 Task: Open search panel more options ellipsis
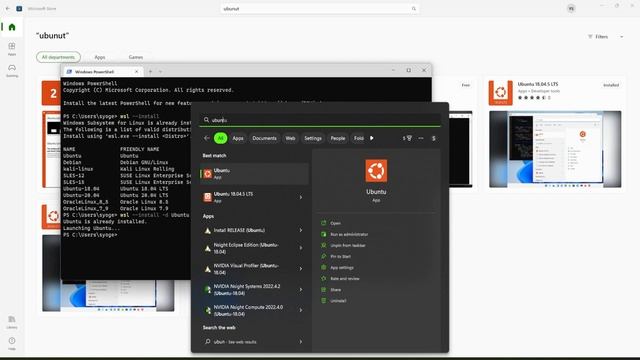421,138
